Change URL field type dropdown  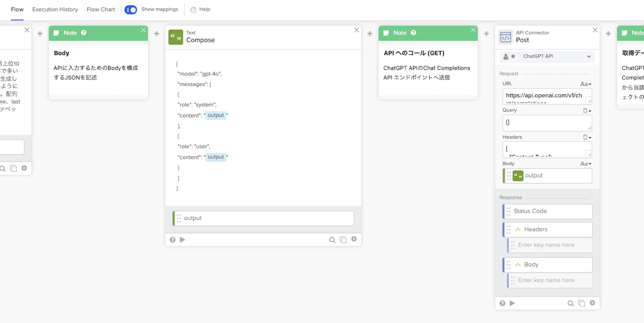click(586, 84)
